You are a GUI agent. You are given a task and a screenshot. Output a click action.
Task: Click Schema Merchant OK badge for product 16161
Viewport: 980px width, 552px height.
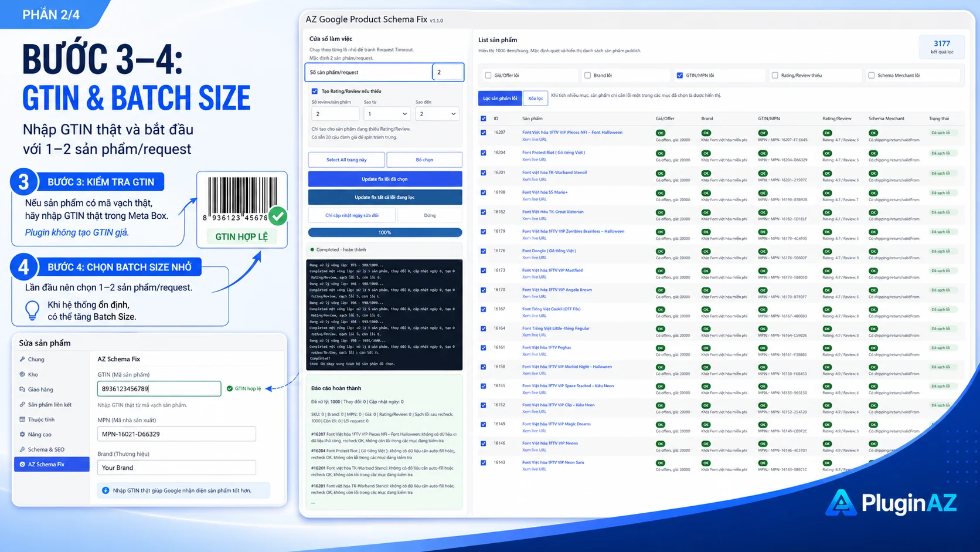coord(873,348)
